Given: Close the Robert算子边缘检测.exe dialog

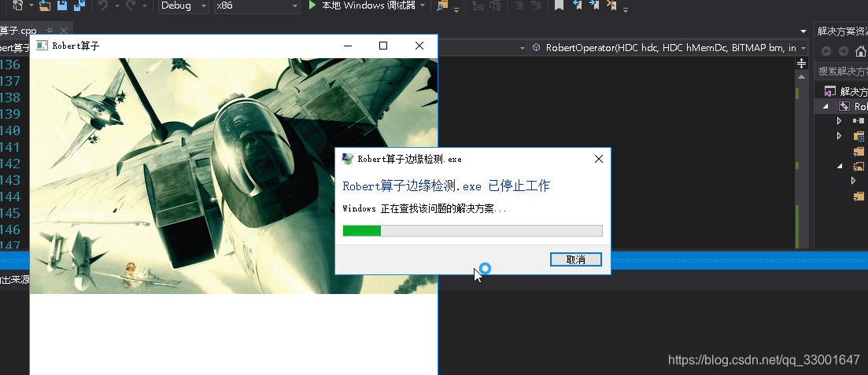Looking at the screenshot, I should click(598, 159).
